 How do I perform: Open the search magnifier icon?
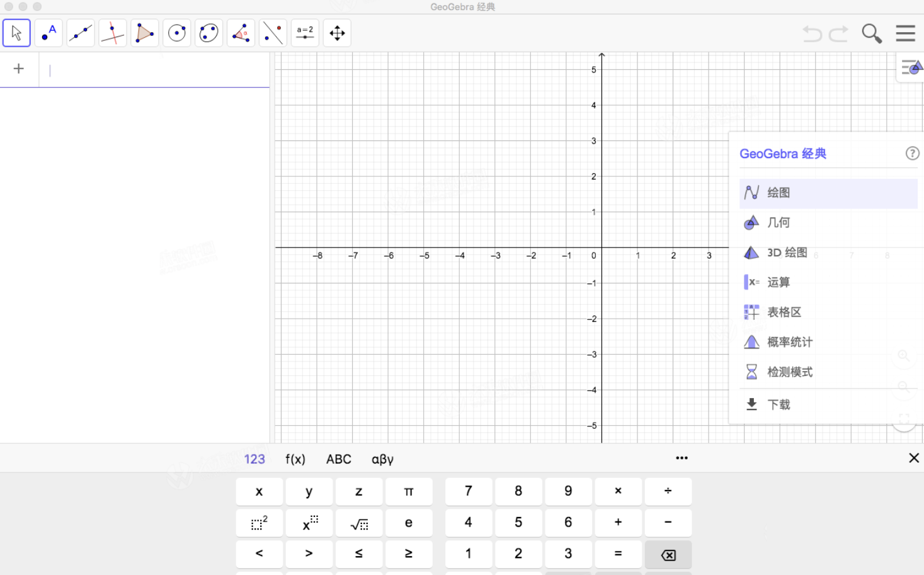[x=872, y=33]
